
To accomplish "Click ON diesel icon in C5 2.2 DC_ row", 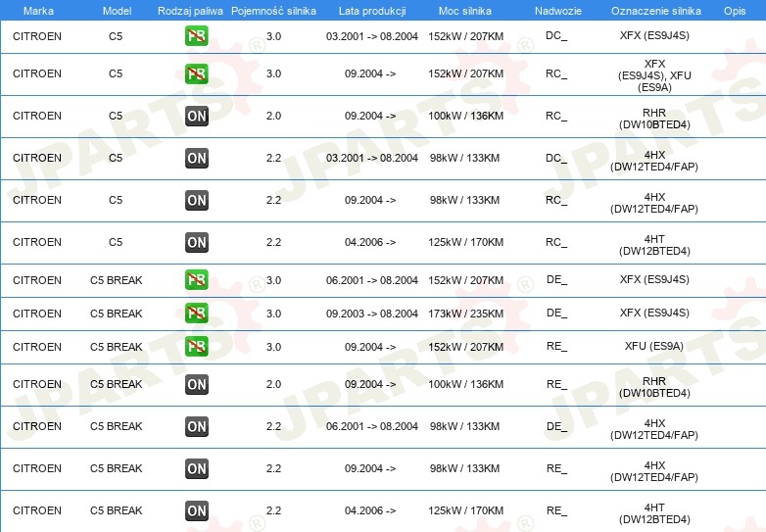I will [x=196, y=159].
